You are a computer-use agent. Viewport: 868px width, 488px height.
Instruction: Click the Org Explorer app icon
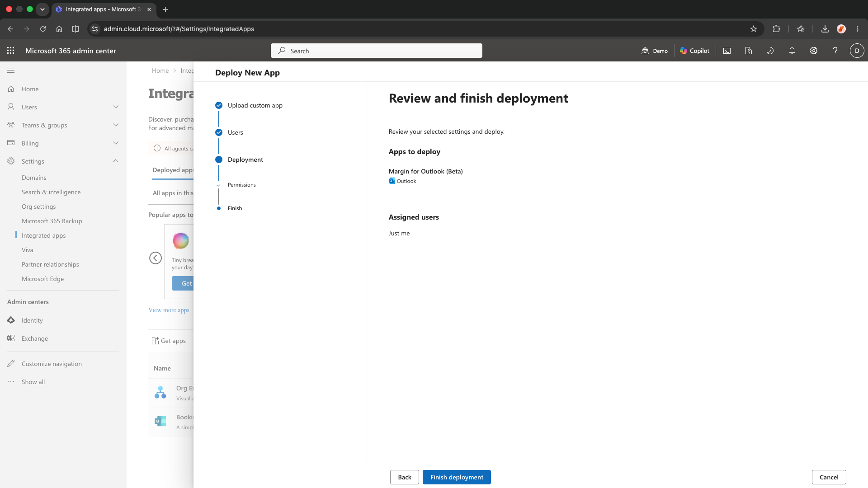[x=160, y=392]
